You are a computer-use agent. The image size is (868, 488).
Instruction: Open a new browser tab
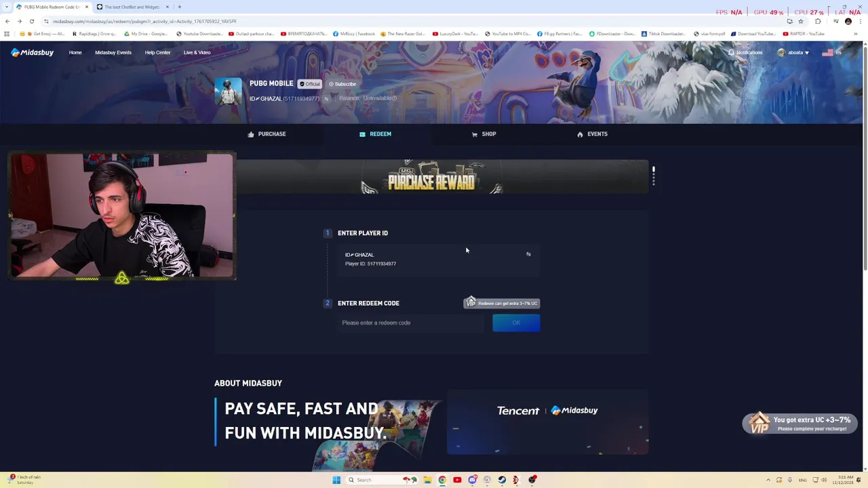tap(179, 7)
